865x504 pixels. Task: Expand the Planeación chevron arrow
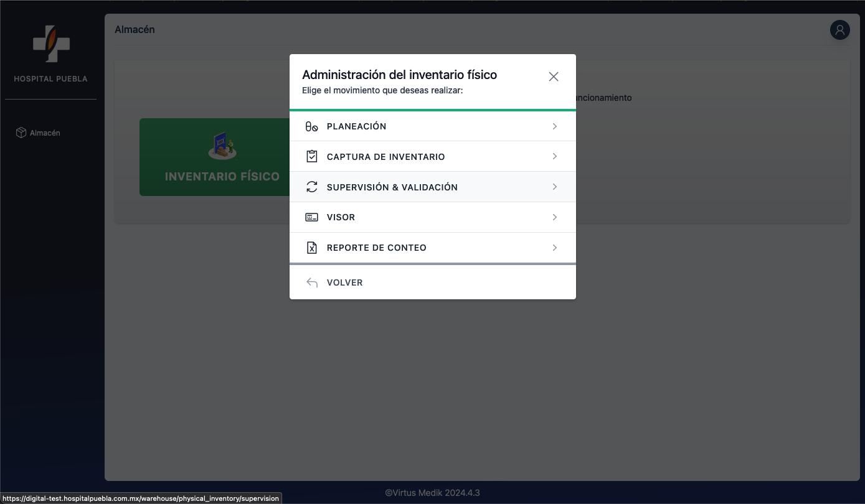pos(554,126)
